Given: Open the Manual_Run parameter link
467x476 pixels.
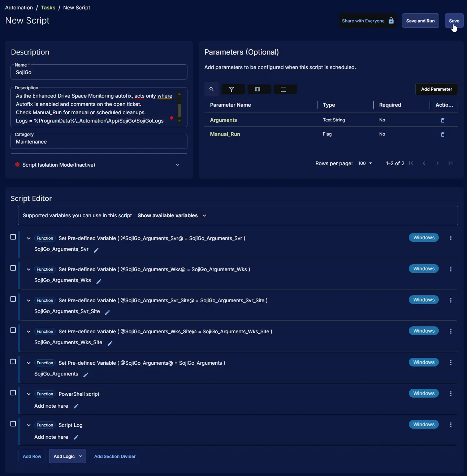Looking at the screenshot, I should (x=225, y=134).
